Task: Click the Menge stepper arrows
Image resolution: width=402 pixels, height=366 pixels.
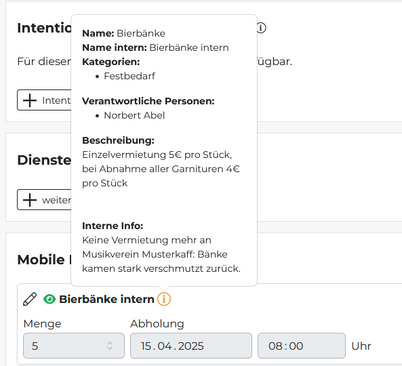Action: [x=110, y=346]
